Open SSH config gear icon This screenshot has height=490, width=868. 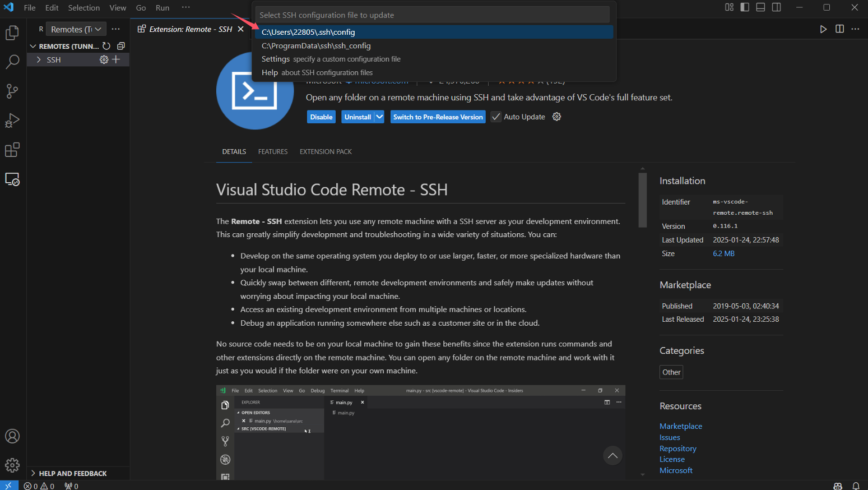click(104, 59)
